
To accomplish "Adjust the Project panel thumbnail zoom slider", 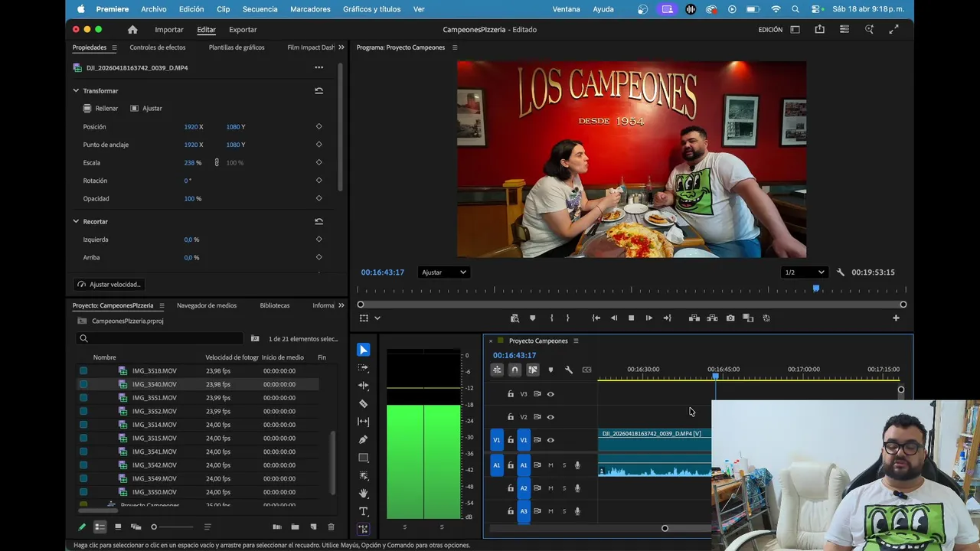I will [x=172, y=527].
